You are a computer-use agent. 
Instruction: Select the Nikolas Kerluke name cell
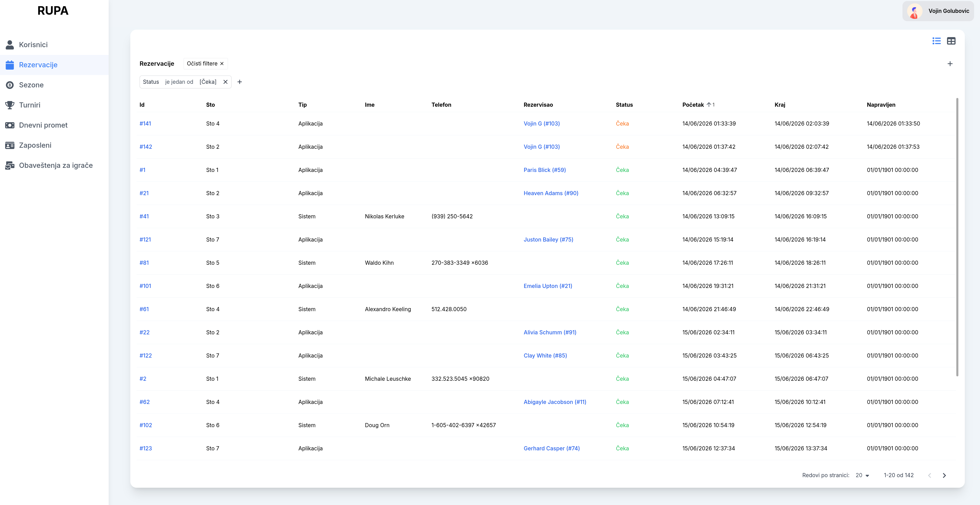tap(385, 216)
